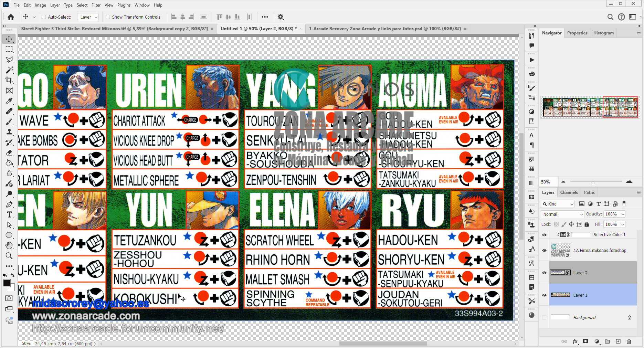Open the Filter menu

click(x=96, y=5)
